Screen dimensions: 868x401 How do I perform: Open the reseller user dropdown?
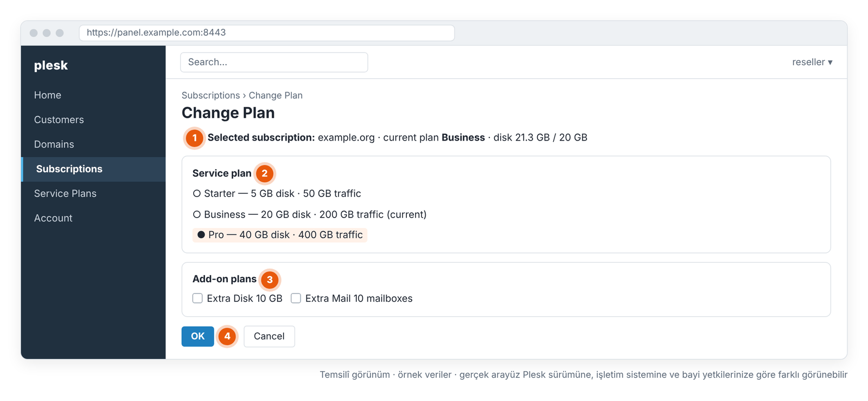812,62
